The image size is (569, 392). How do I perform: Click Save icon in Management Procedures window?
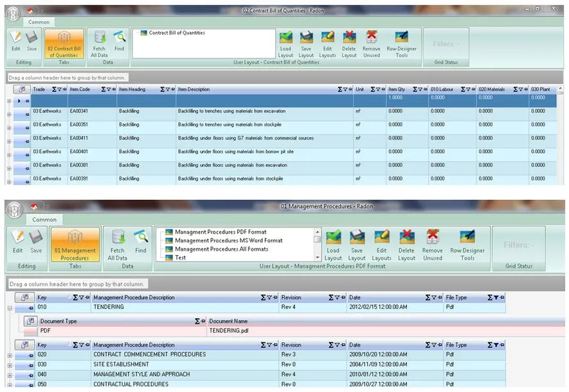point(36,241)
